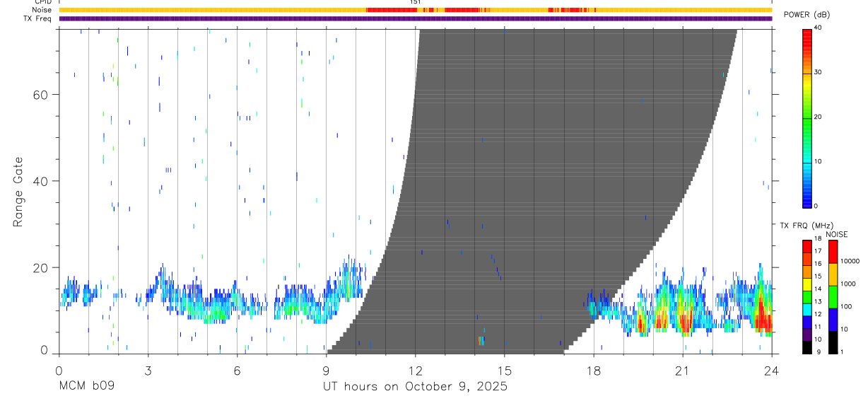Screen dimensions: 868x401
Task: Pick the black swatch of the NOISE legend
Action: click(x=833, y=342)
